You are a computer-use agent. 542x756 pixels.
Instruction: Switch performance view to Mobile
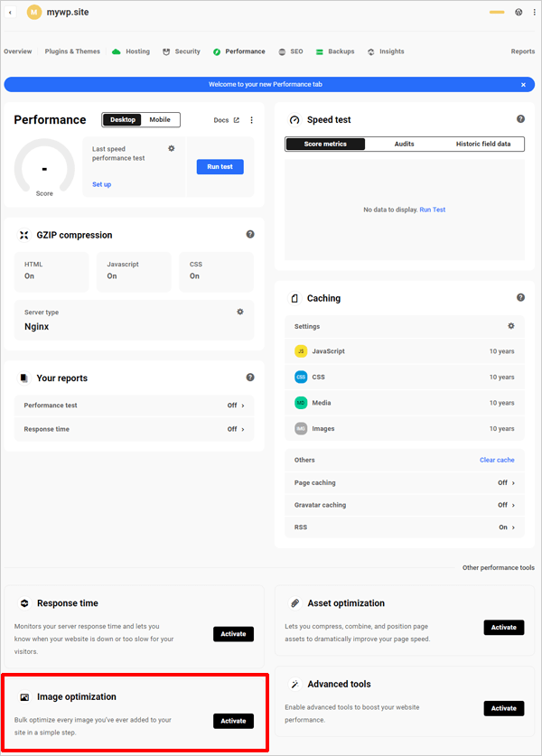pos(158,119)
